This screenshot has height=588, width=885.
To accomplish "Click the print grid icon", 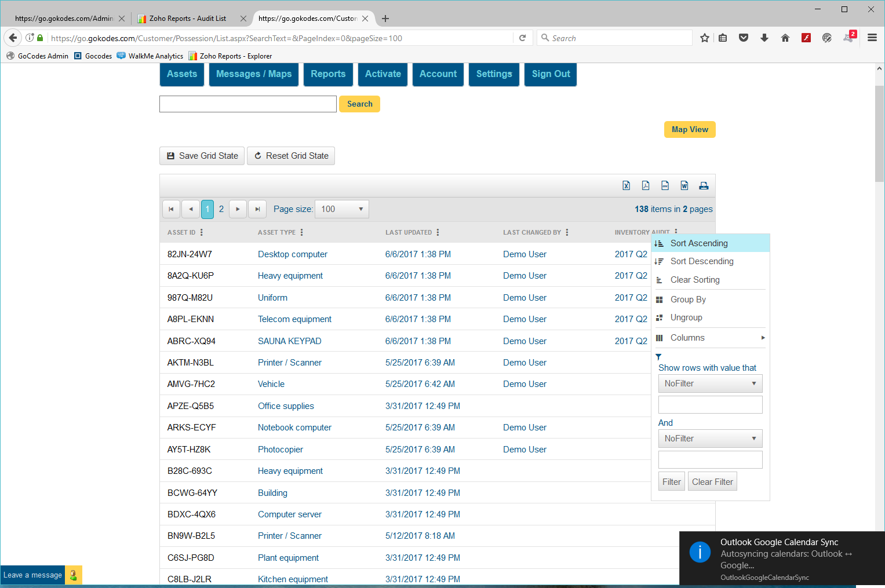I will (x=704, y=185).
